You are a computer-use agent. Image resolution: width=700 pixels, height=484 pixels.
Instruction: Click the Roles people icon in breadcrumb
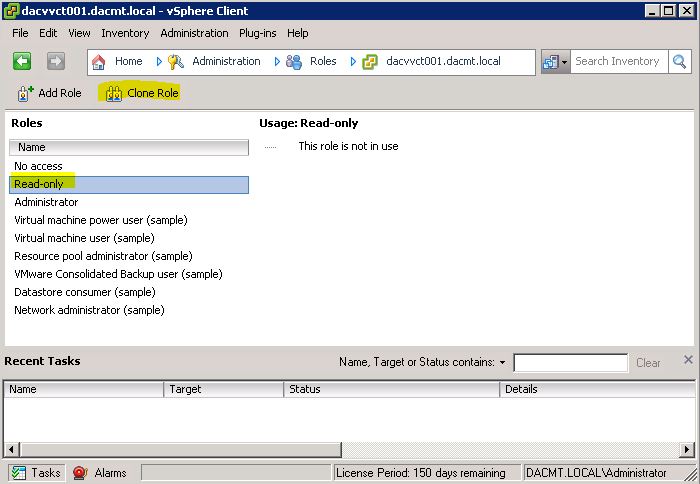[294, 62]
